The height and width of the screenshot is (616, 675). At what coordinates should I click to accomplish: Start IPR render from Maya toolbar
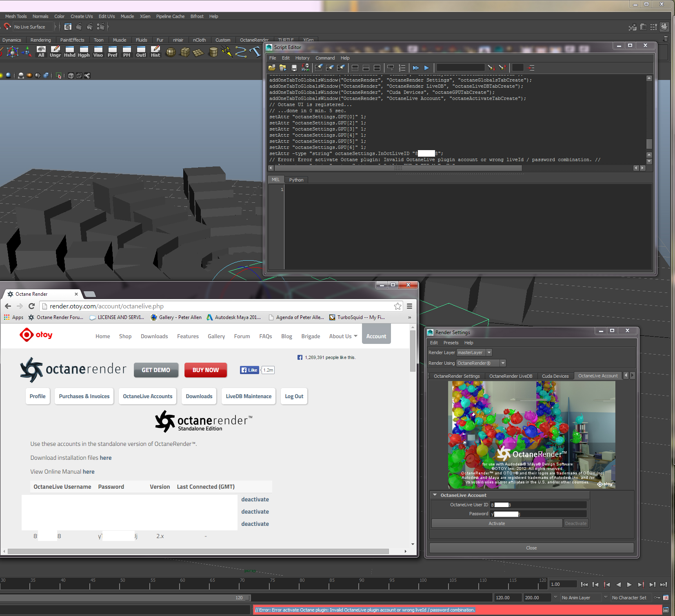[x=90, y=27]
